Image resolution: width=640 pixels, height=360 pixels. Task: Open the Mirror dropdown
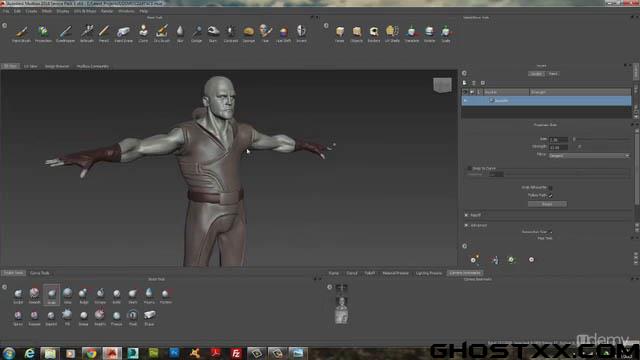589,156
